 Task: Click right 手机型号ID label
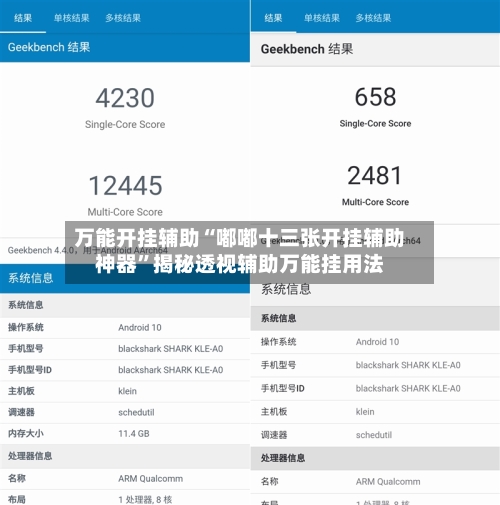(283, 389)
